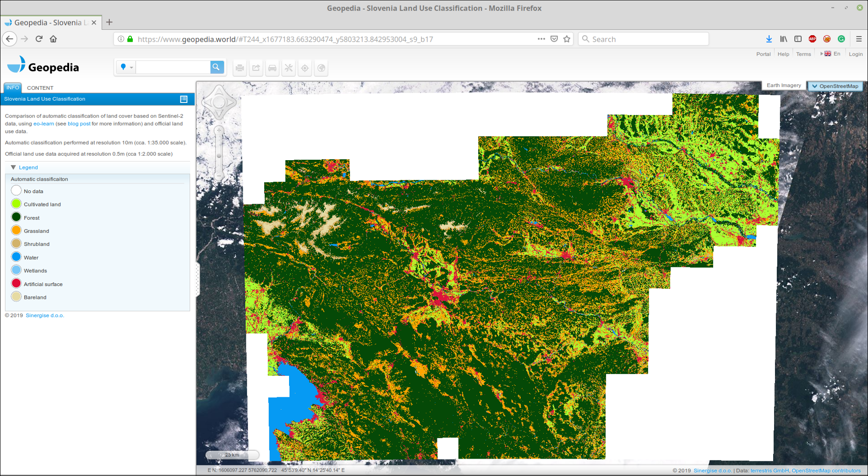Image resolution: width=868 pixels, height=476 pixels.
Task: Bookmark this page with the star icon
Action: tap(567, 39)
